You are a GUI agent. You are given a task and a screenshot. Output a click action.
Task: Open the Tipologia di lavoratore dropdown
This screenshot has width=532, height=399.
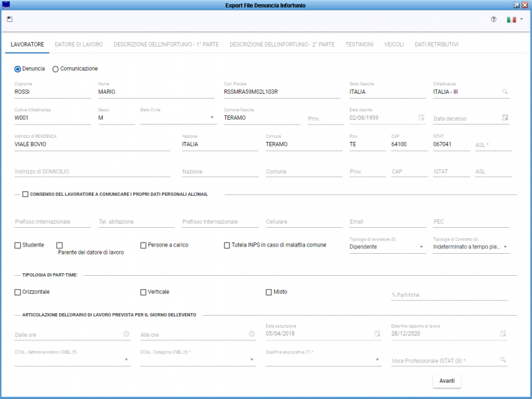(x=421, y=247)
